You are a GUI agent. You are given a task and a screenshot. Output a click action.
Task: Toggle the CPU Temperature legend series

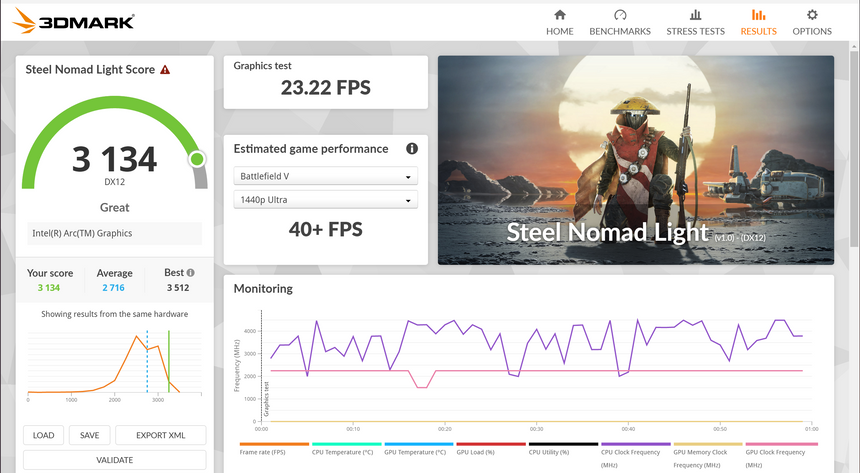pyautogui.click(x=346, y=451)
